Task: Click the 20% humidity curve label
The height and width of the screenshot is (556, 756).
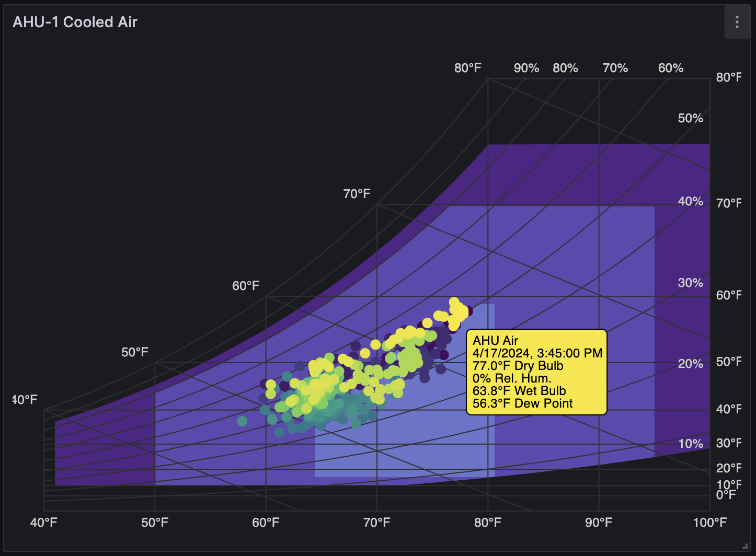Action: 691,364
